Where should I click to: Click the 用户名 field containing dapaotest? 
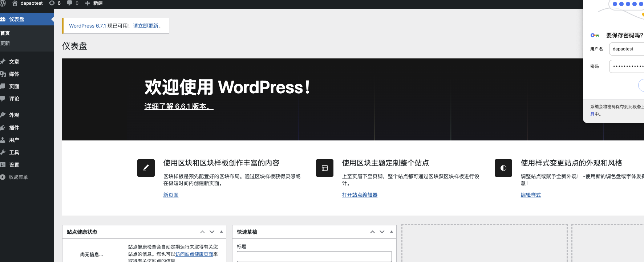click(627, 49)
